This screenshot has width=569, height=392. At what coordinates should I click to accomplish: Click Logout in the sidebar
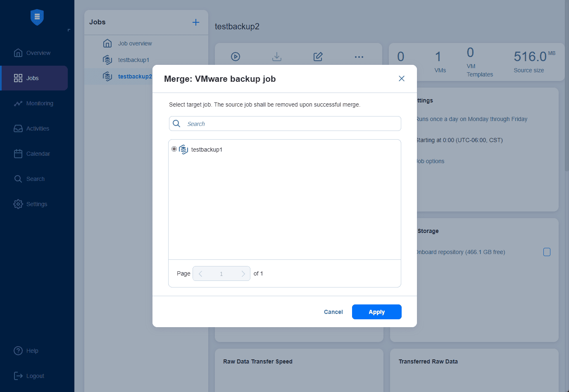click(x=34, y=376)
